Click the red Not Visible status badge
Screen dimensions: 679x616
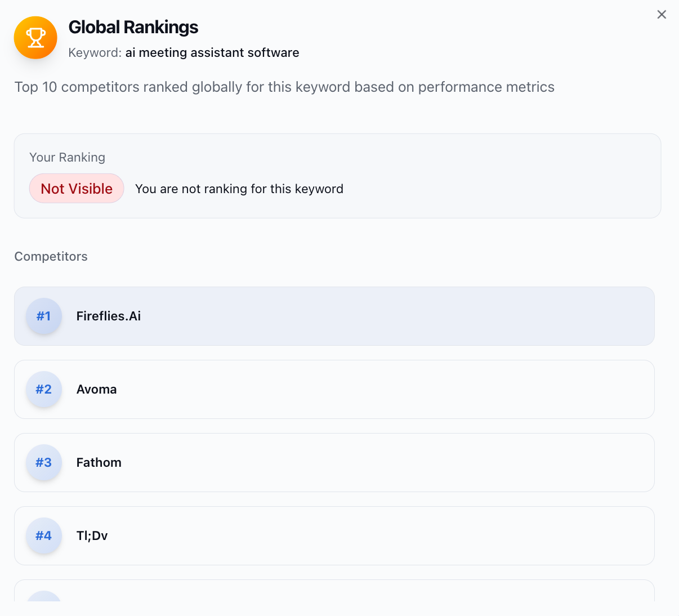click(77, 189)
